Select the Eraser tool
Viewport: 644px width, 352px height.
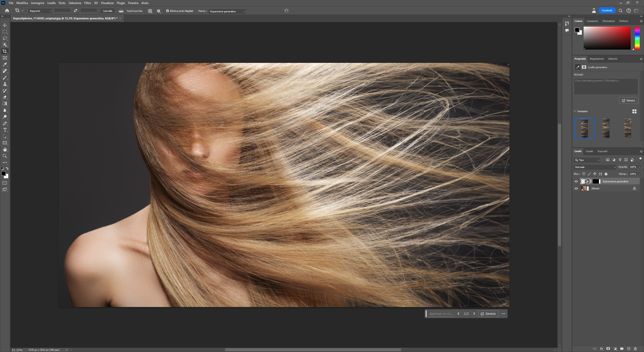(5, 97)
